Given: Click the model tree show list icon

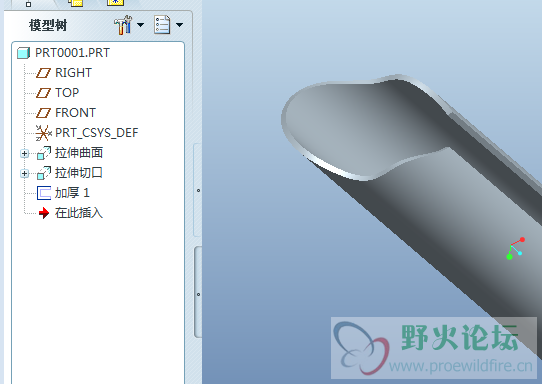Looking at the screenshot, I should coord(162,25).
